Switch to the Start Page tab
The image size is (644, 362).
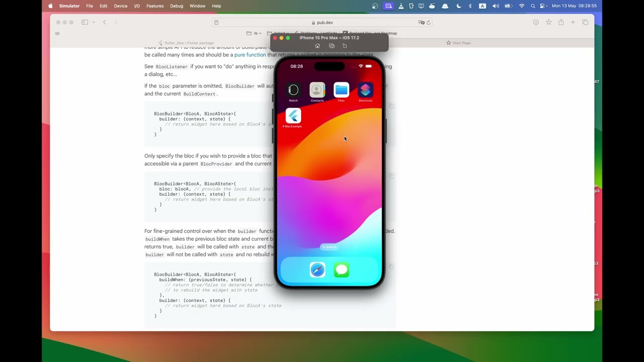[x=458, y=43]
